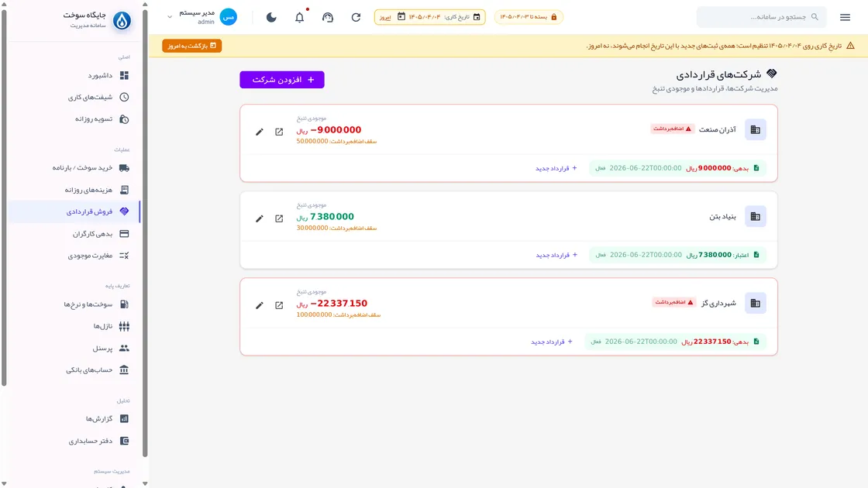Viewport: 868px width, 488px height.
Task: Edit the شهرداری گز company with the pencil icon
Action: tap(259, 305)
